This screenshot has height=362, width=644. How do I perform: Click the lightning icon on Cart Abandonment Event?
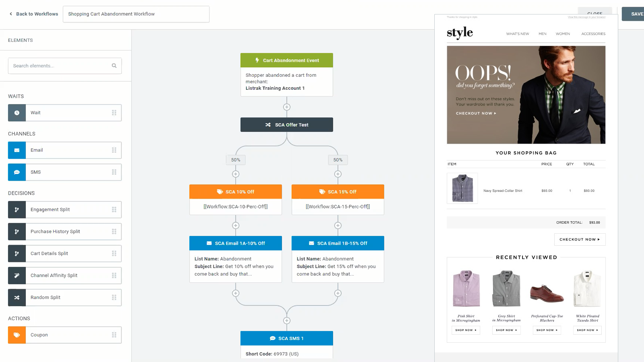tap(257, 60)
